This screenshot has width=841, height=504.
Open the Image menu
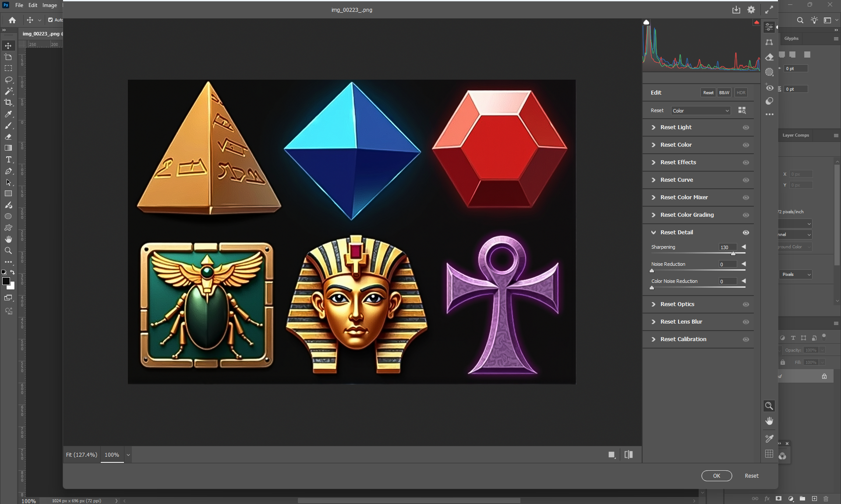point(49,5)
